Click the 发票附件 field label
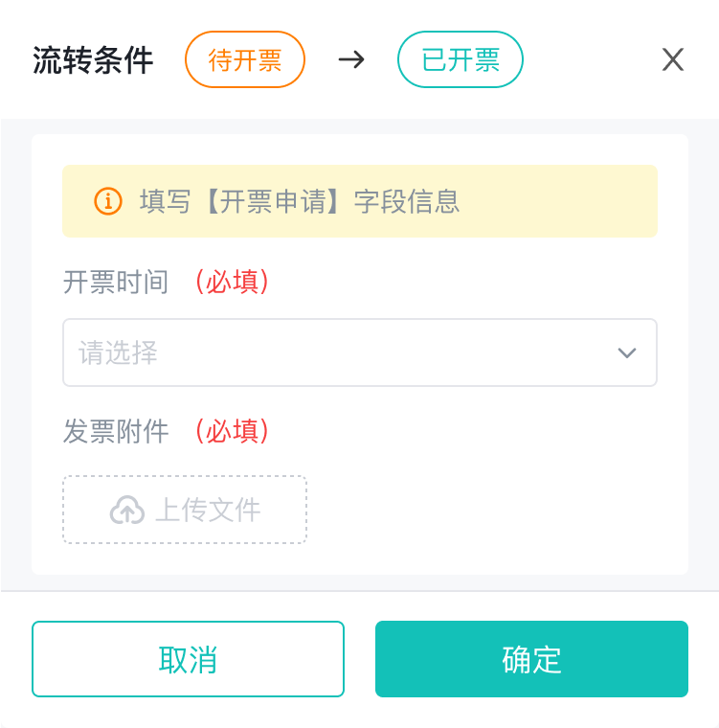719x728 pixels. click(x=116, y=431)
